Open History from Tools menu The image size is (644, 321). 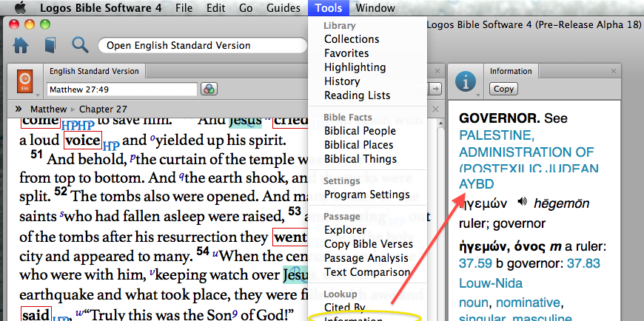point(342,81)
